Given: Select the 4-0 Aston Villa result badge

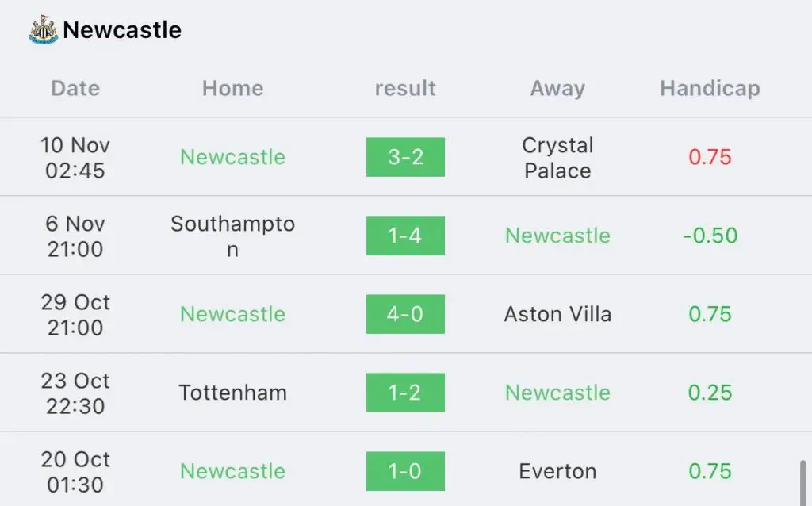Looking at the screenshot, I should click(x=405, y=314).
